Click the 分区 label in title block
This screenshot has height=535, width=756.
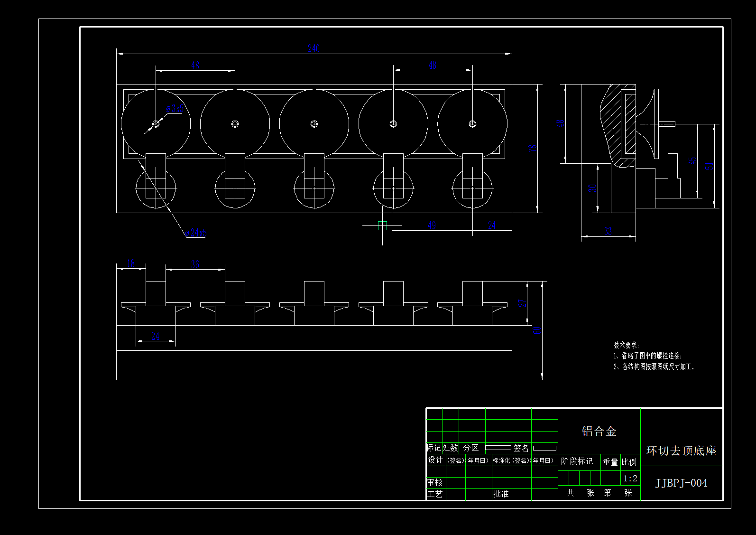click(x=471, y=448)
